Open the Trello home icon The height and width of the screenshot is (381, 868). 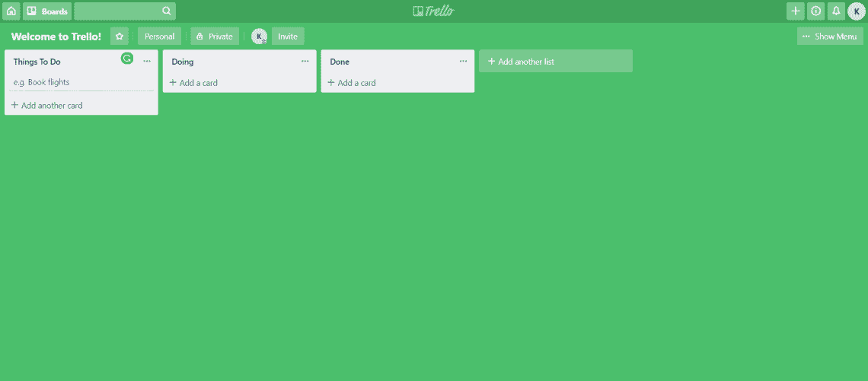tap(11, 11)
